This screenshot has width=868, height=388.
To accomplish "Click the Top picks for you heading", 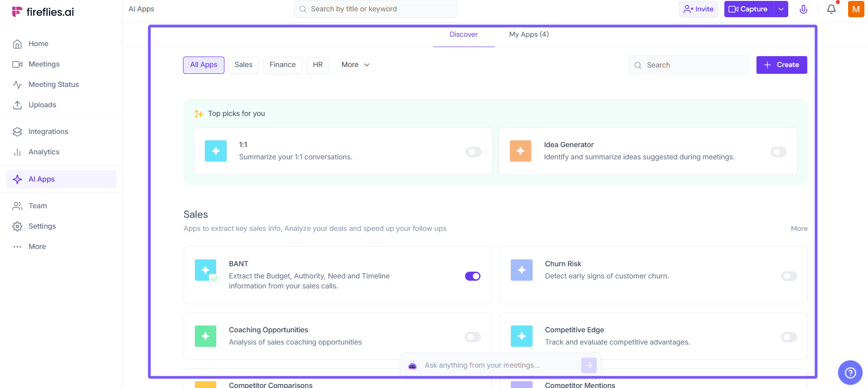I will 237,114.
